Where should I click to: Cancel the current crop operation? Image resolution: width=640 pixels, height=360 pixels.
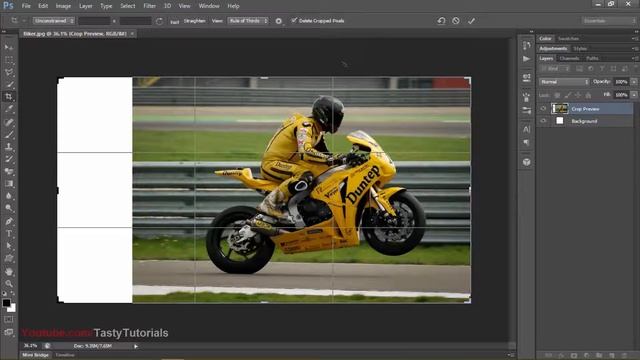click(x=456, y=20)
